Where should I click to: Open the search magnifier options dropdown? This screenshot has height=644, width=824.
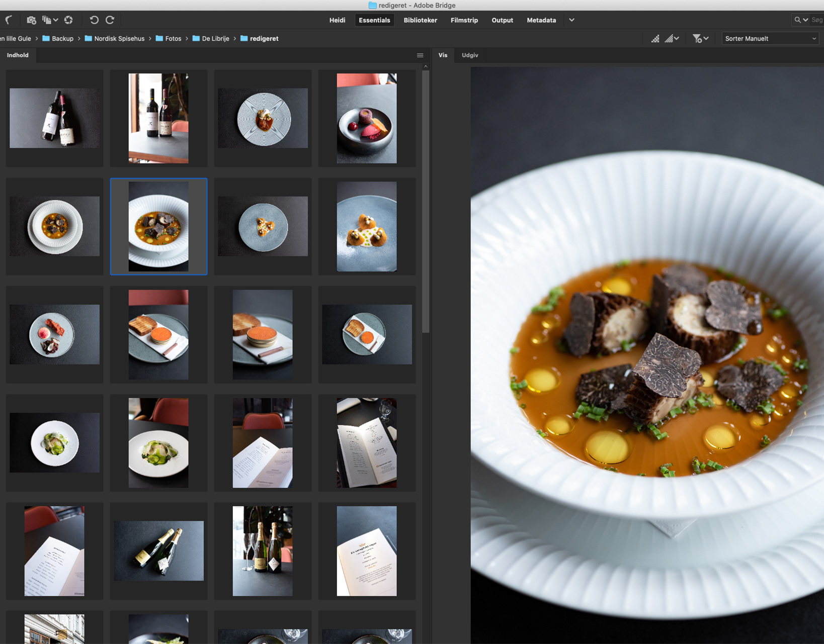click(x=801, y=20)
